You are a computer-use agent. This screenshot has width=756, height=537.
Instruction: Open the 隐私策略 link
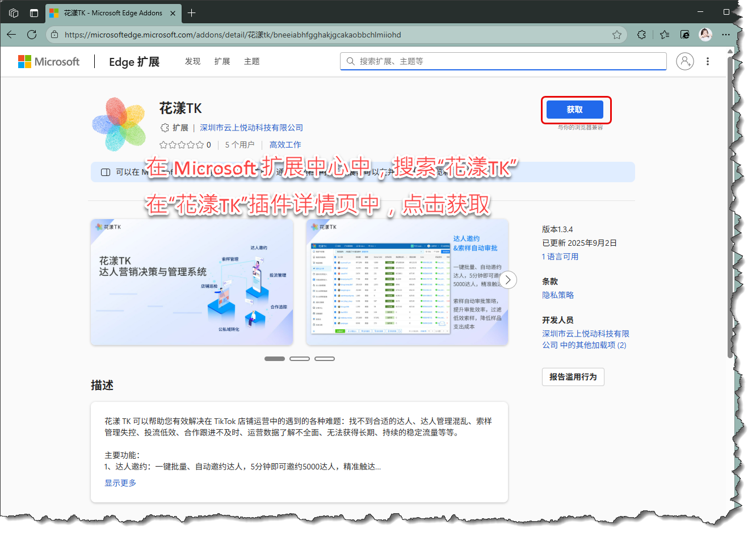558,295
